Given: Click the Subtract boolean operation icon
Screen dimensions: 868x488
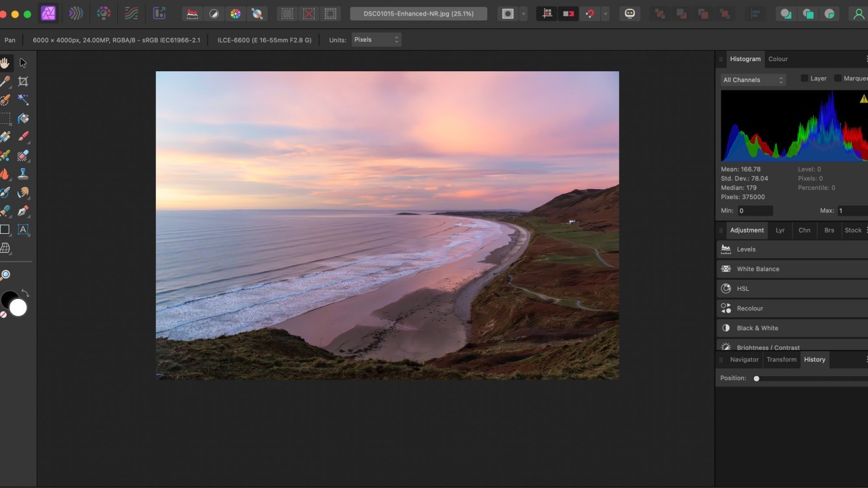Looking at the screenshot, I should click(808, 14).
